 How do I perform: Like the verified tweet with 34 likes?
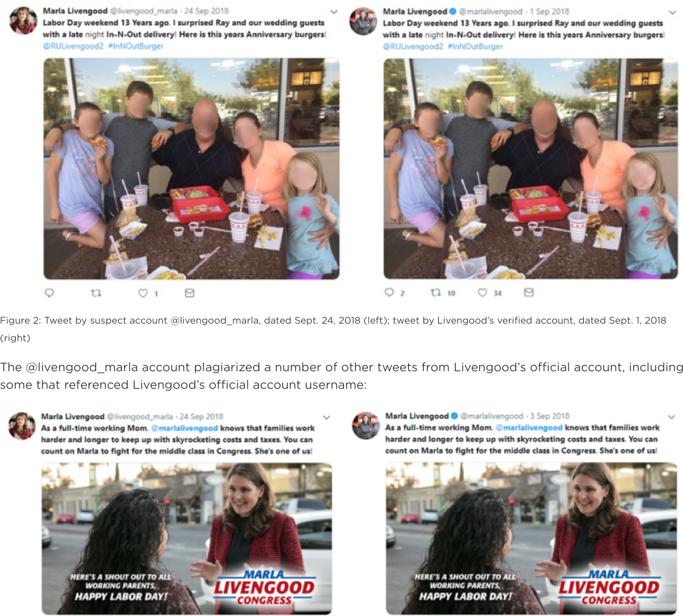(x=482, y=292)
